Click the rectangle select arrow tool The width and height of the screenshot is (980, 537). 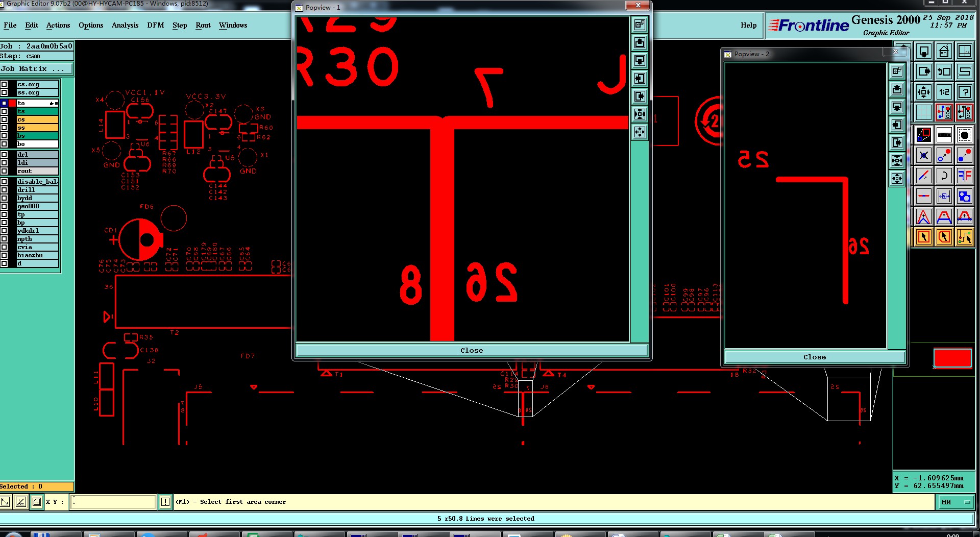tap(923, 237)
